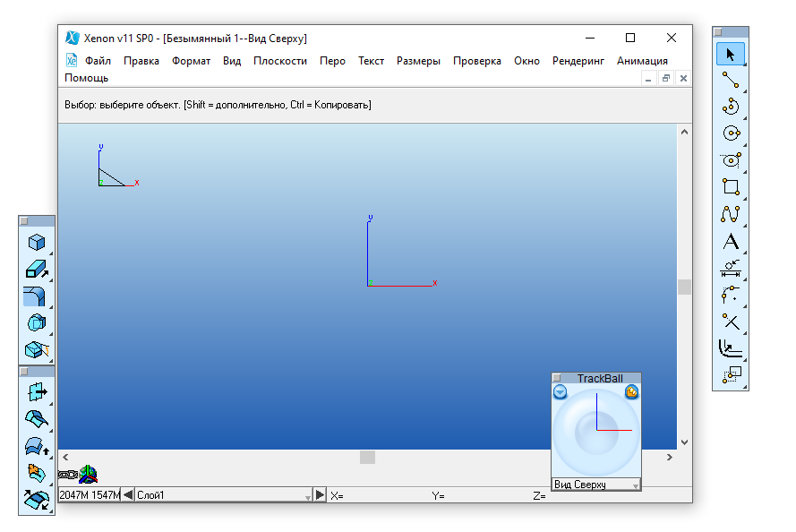
Task: Minimize the inner document window
Action: [x=648, y=78]
